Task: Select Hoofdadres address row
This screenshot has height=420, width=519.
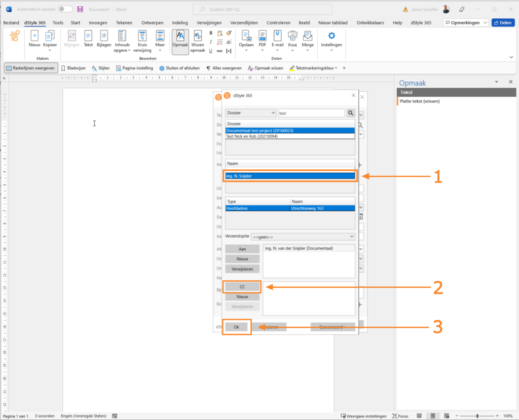Action: click(x=290, y=208)
